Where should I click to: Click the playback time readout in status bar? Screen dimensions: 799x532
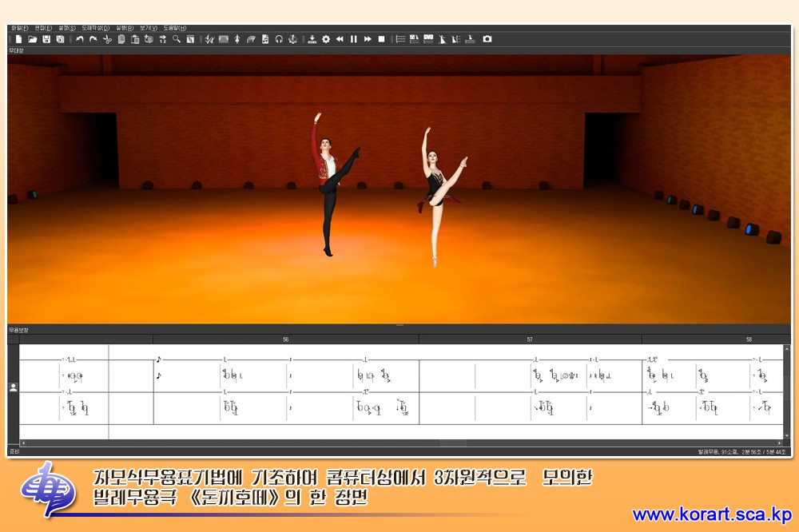(x=763, y=452)
